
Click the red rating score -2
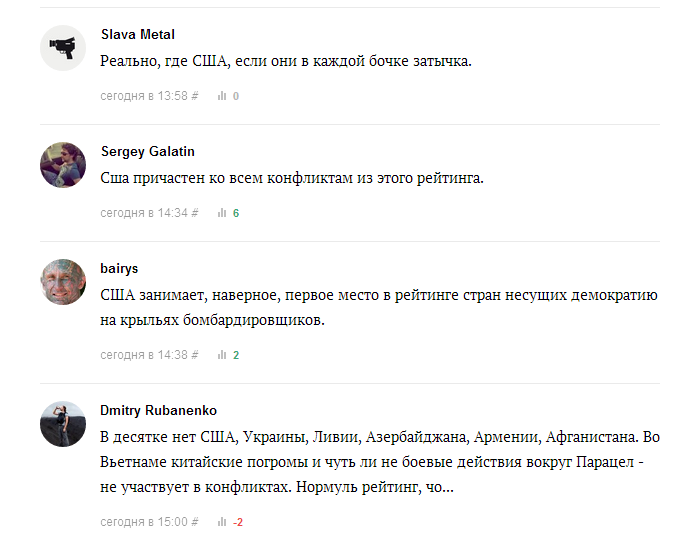238,522
